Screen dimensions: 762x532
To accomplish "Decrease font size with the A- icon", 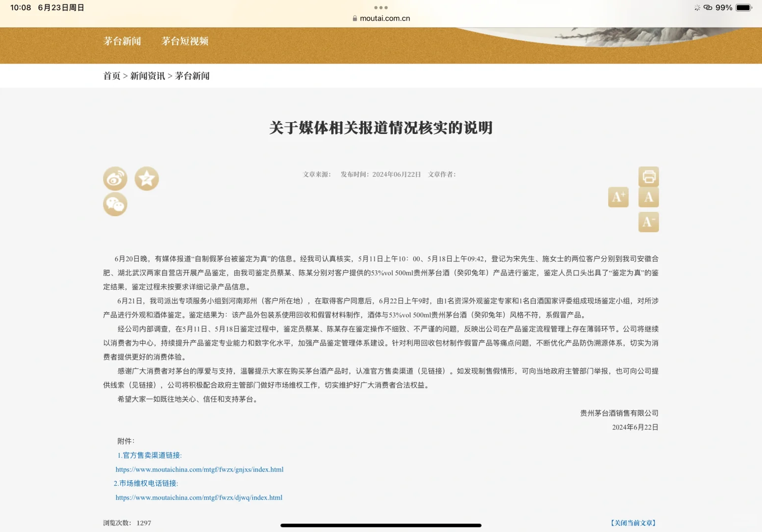I will click(x=648, y=222).
